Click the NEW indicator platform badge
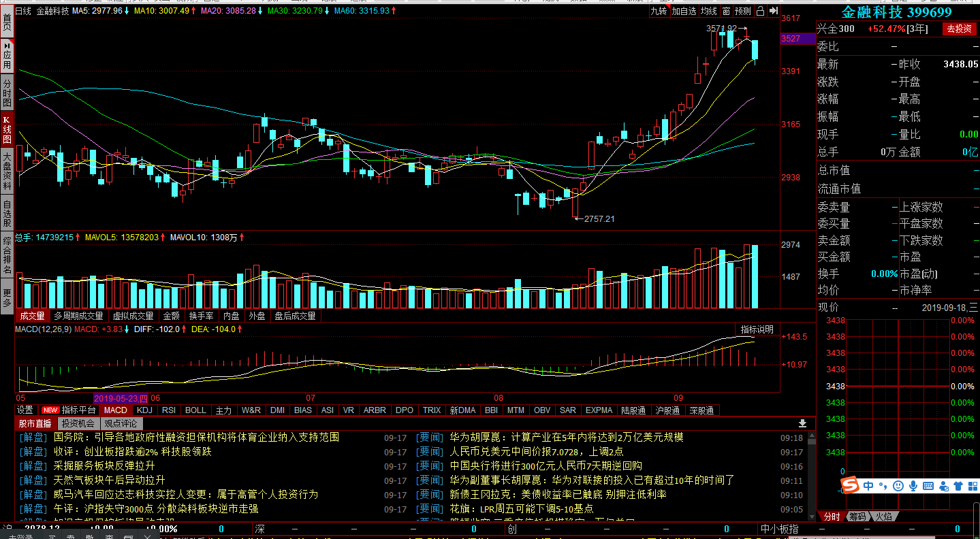This screenshot has height=539, width=980. point(50,410)
